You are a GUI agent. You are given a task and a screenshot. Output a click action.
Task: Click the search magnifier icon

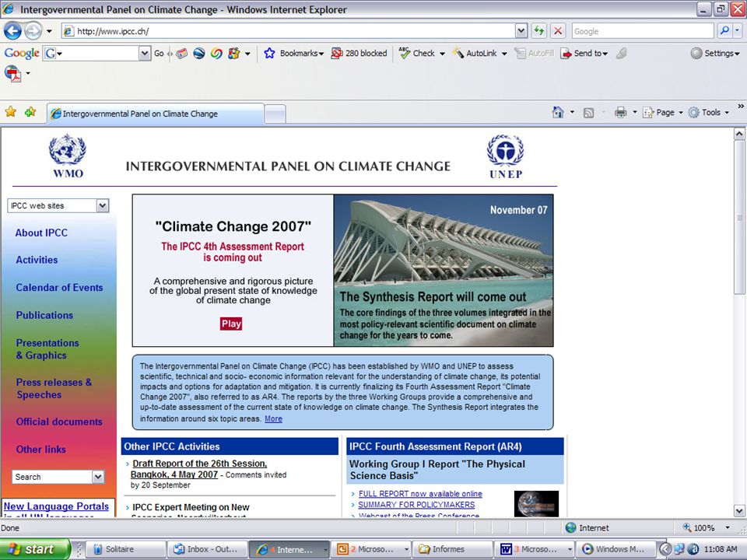pos(724,31)
